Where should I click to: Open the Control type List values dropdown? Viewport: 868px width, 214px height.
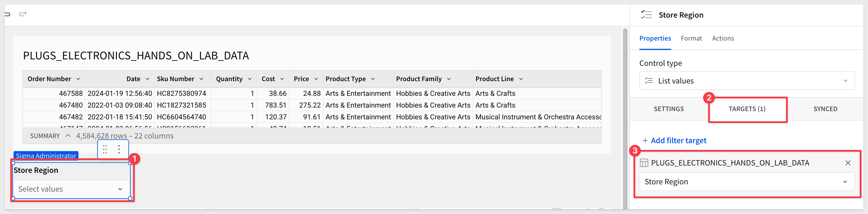(747, 81)
